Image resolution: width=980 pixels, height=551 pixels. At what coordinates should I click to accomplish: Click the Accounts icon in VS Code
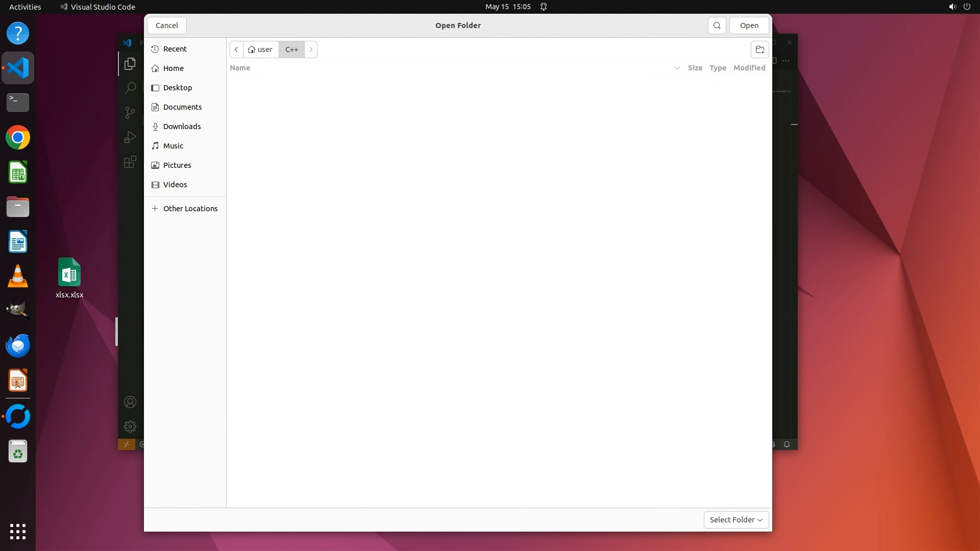[x=130, y=402]
